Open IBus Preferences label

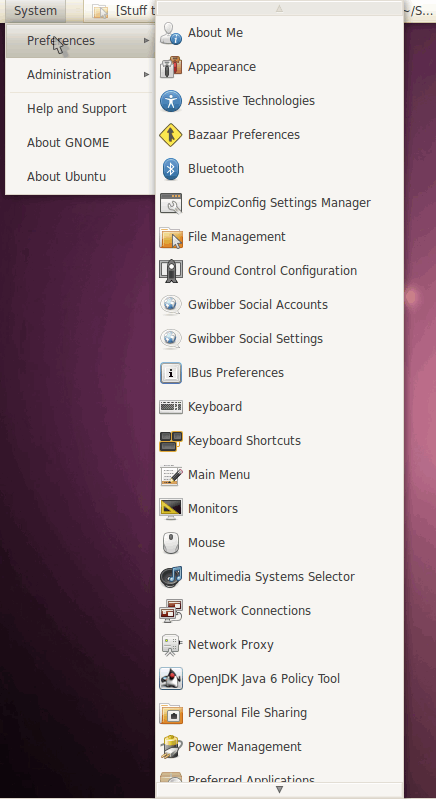tap(236, 373)
